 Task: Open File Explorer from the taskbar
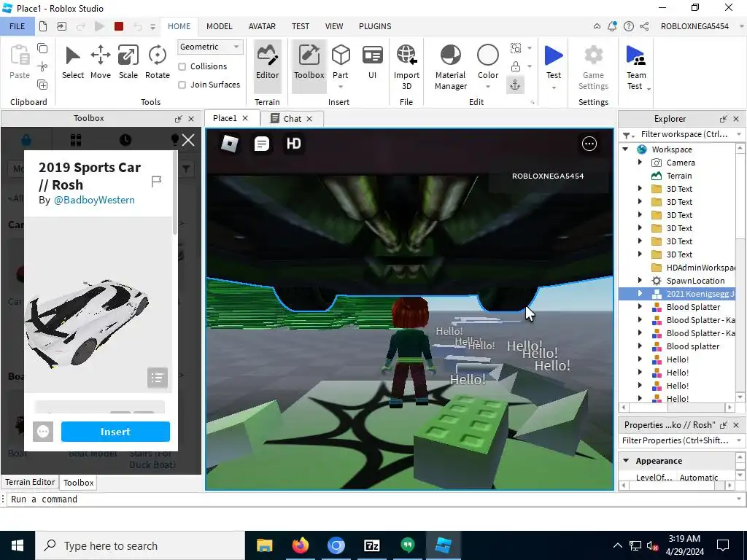264,545
